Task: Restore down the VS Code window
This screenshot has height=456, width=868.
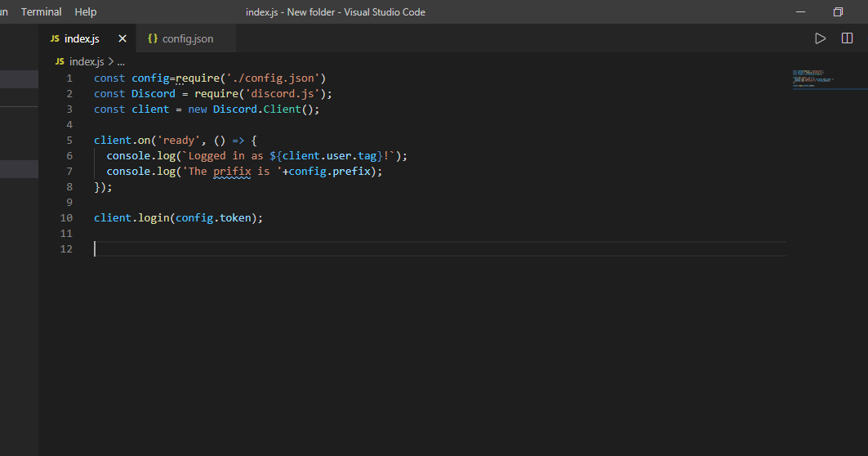Action: point(838,11)
